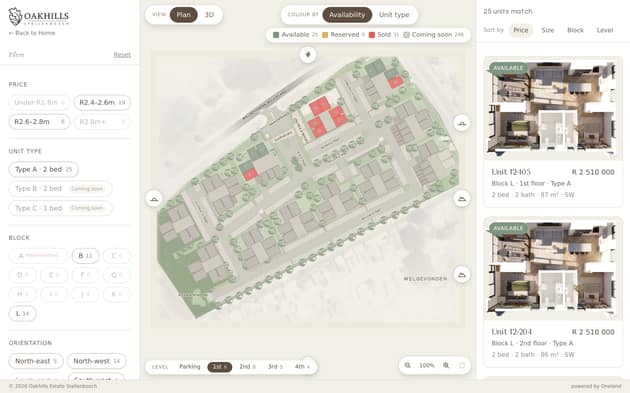The image size is (630, 393).
Task: Reset all filters
Action: tap(122, 55)
